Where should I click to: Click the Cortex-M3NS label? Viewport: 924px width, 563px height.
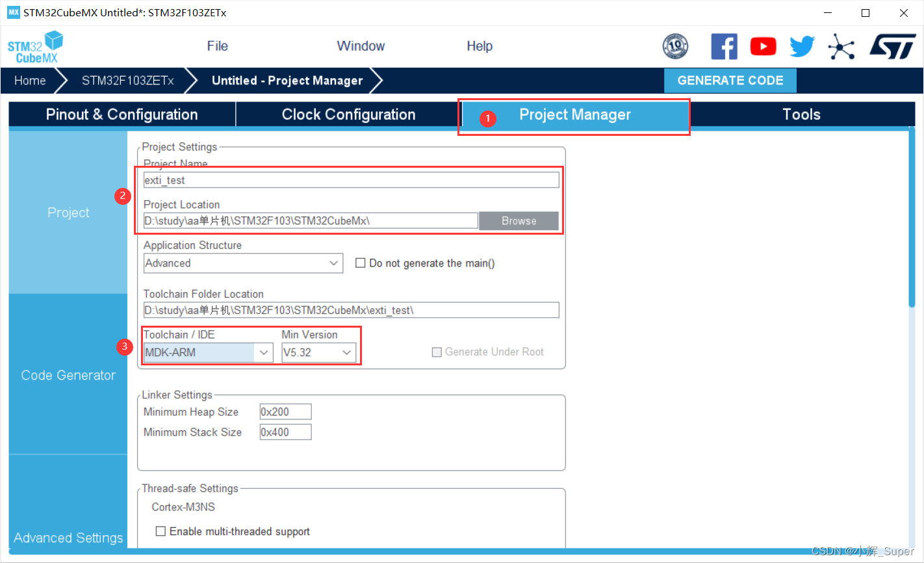[183, 507]
